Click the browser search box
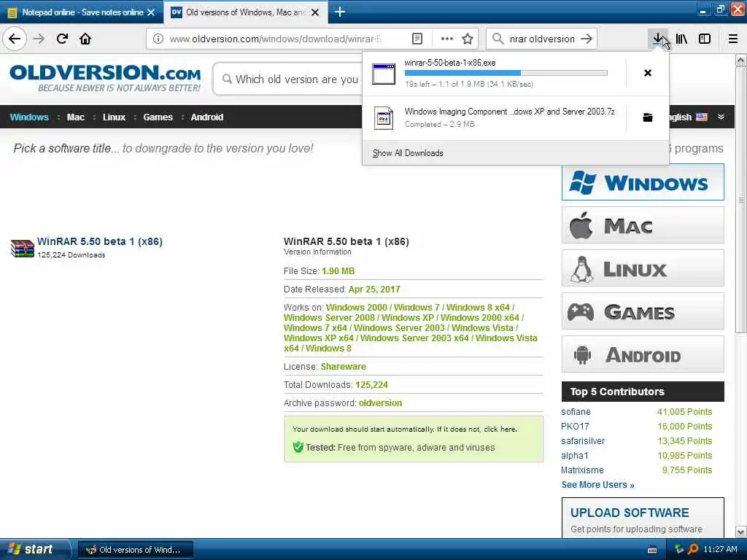747x560 pixels. coord(542,39)
